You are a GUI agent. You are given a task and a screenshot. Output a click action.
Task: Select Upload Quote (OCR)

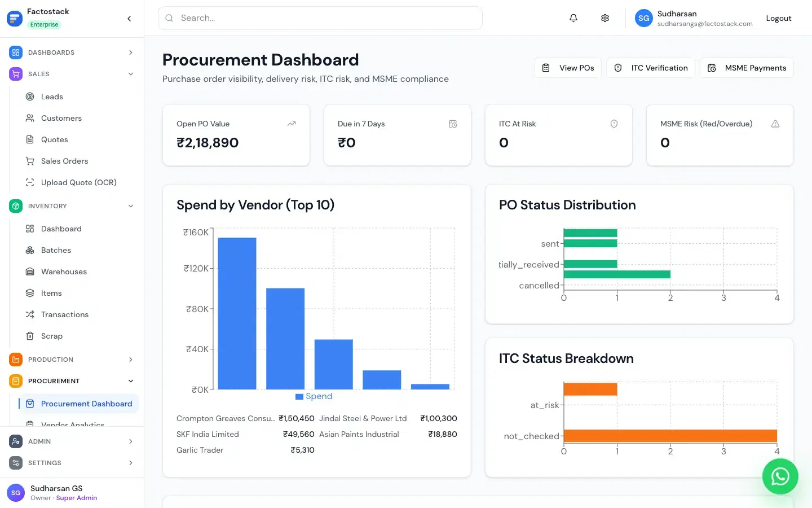[x=78, y=182]
